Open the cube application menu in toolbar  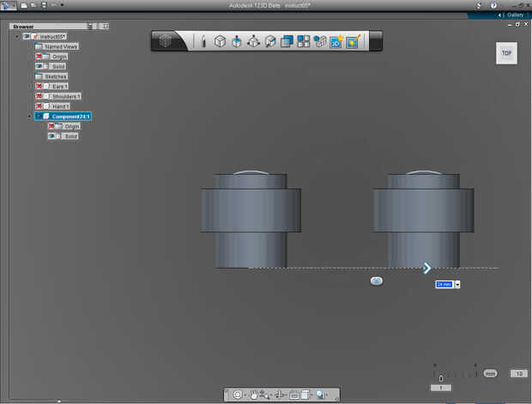coord(166,41)
